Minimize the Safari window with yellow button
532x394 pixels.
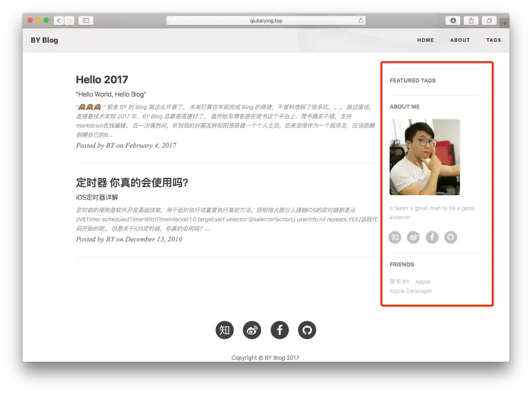[x=38, y=20]
